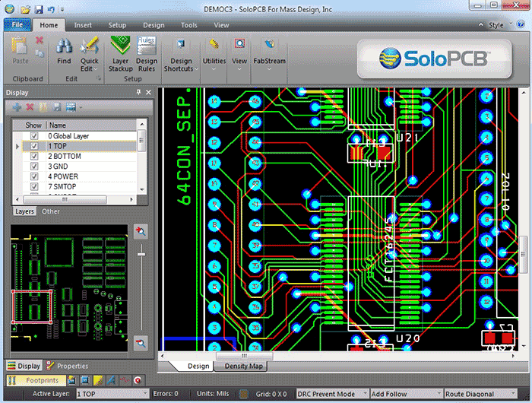
Task: Click the Name column header
Action: pyautogui.click(x=58, y=125)
